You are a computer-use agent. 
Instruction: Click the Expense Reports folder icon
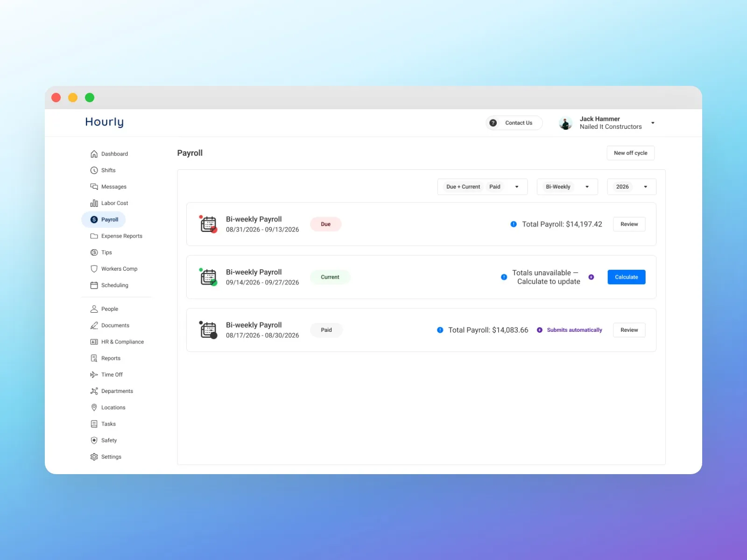(94, 236)
